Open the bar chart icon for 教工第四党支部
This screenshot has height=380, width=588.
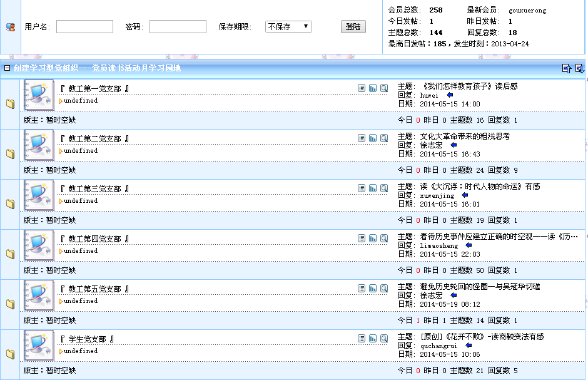373,238
